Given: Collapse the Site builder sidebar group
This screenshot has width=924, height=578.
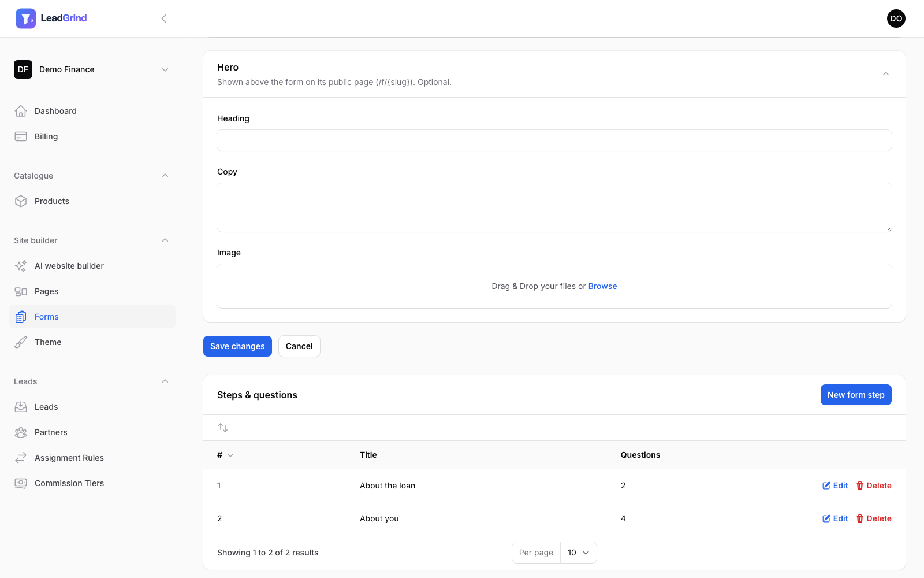Looking at the screenshot, I should 165,240.
